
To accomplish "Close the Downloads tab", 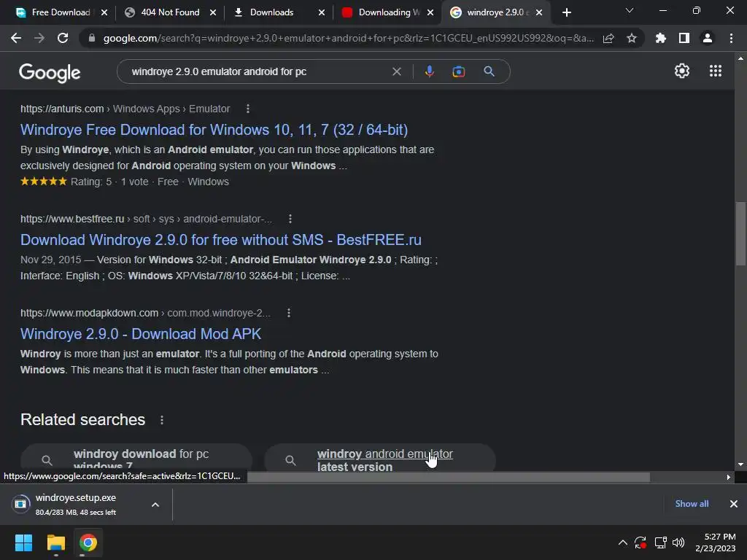I will [x=322, y=12].
